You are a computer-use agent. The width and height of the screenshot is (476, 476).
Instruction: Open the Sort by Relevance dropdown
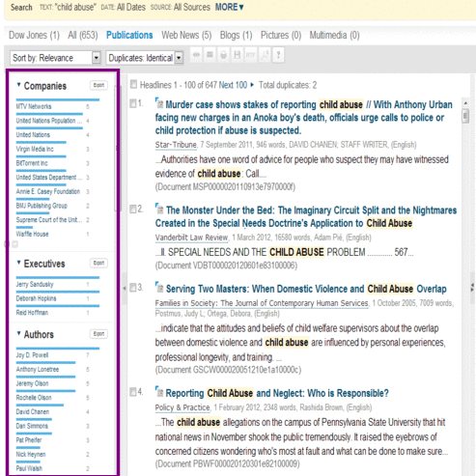tap(55, 58)
